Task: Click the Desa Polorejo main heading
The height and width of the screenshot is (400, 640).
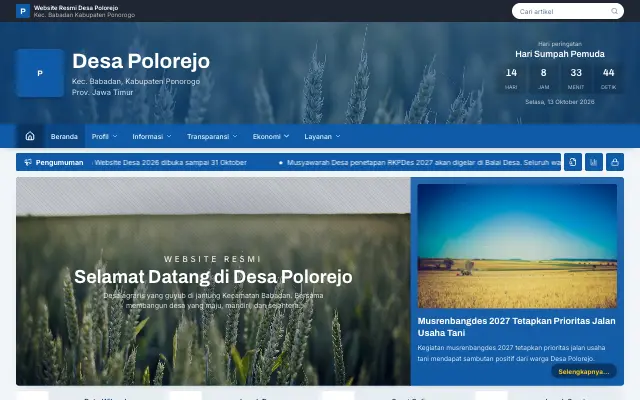Action: pyautogui.click(x=141, y=61)
